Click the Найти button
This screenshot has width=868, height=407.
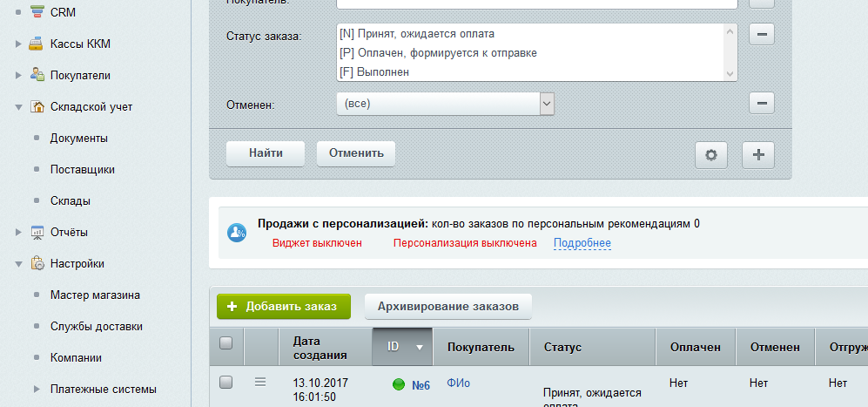pos(266,153)
